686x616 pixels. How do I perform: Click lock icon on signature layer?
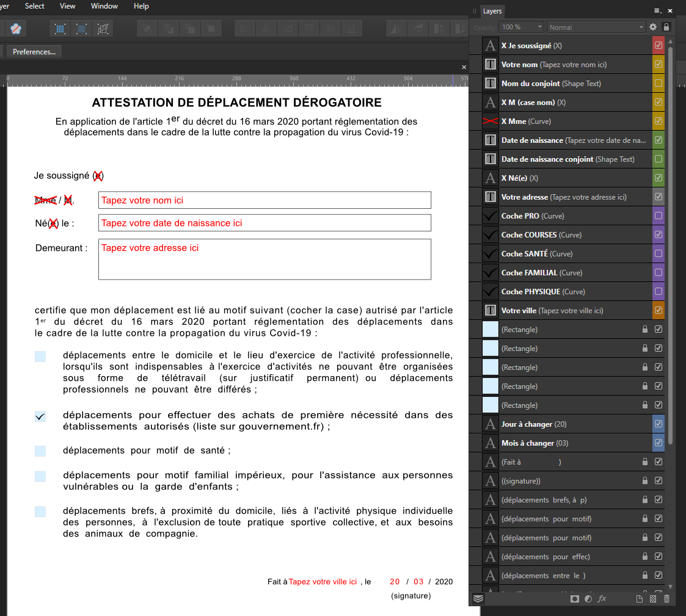point(645,480)
